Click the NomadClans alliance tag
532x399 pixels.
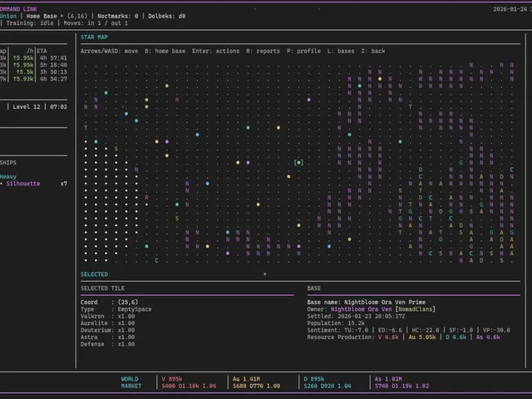[x=416, y=309]
